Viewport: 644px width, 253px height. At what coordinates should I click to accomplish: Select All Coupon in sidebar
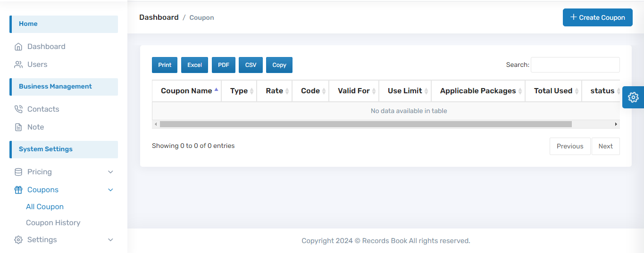pos(45,207)
